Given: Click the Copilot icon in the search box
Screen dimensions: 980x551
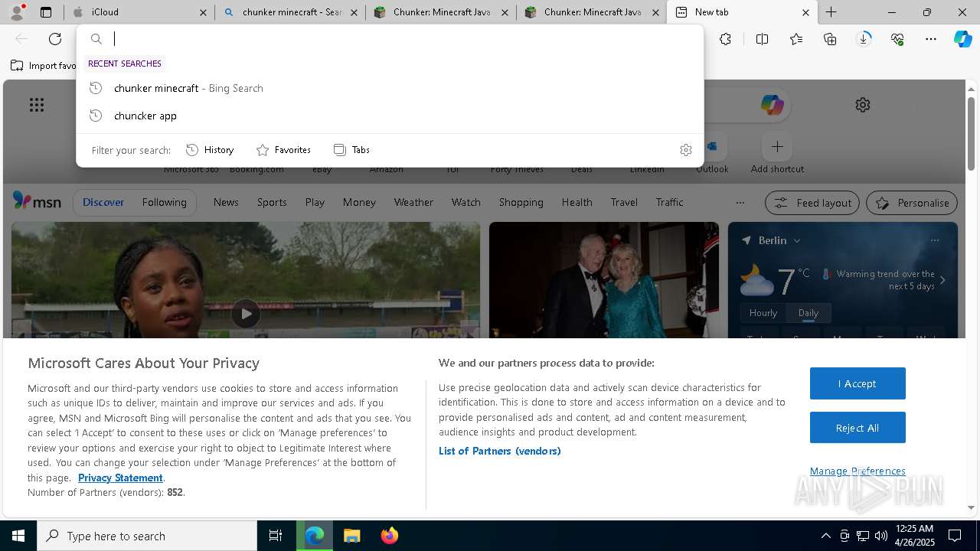Looking at the screenshot, I should (772, 105).
